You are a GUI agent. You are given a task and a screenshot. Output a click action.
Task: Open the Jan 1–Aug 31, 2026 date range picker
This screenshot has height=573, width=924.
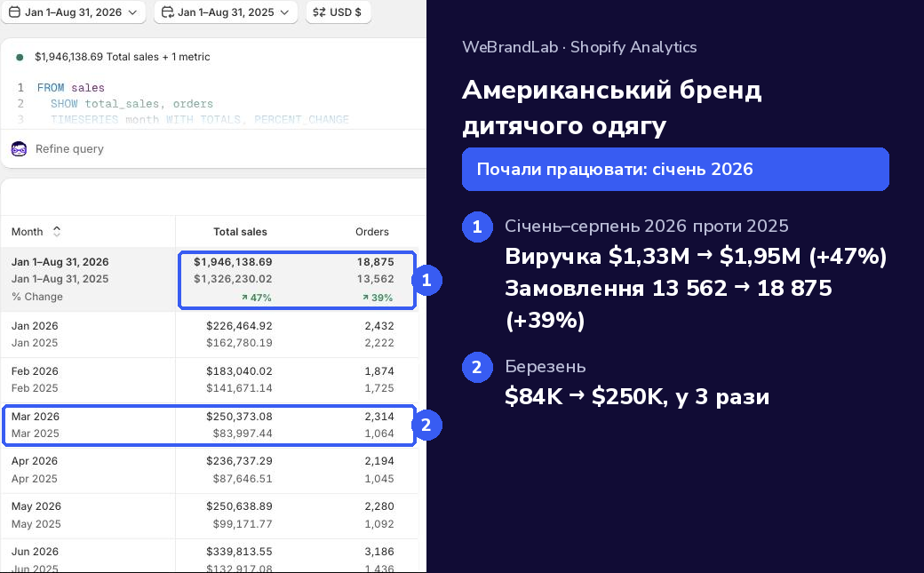73,12
